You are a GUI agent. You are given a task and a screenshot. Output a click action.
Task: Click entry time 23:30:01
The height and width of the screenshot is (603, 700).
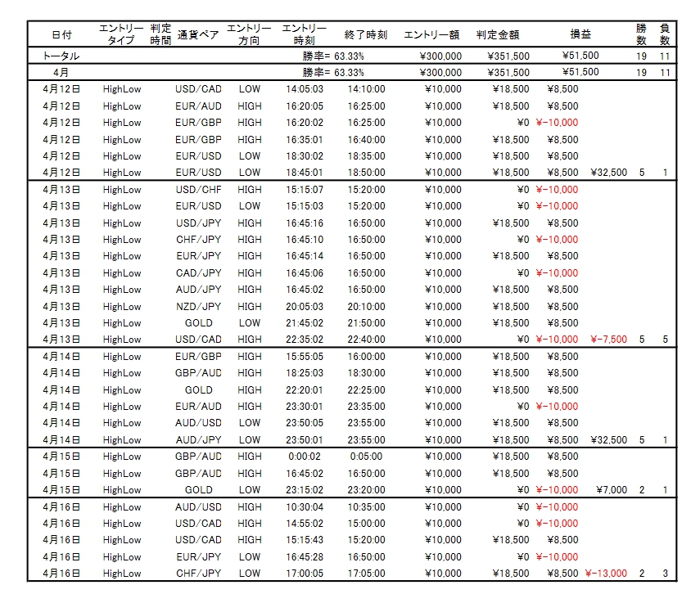305,407
